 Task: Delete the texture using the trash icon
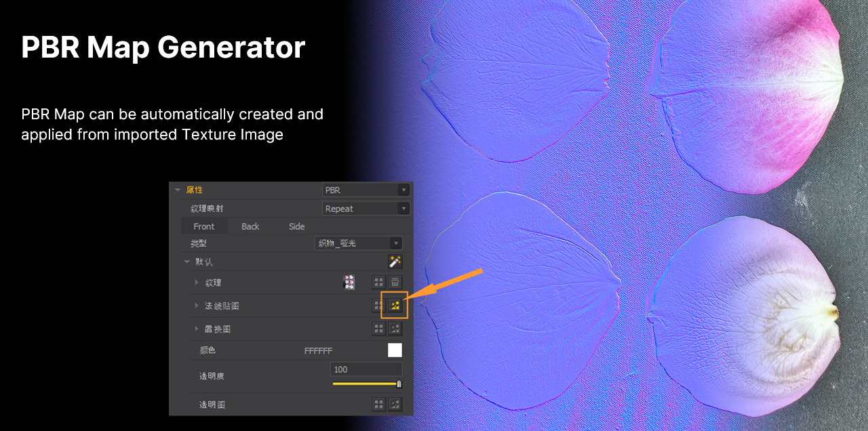(394, 282)
